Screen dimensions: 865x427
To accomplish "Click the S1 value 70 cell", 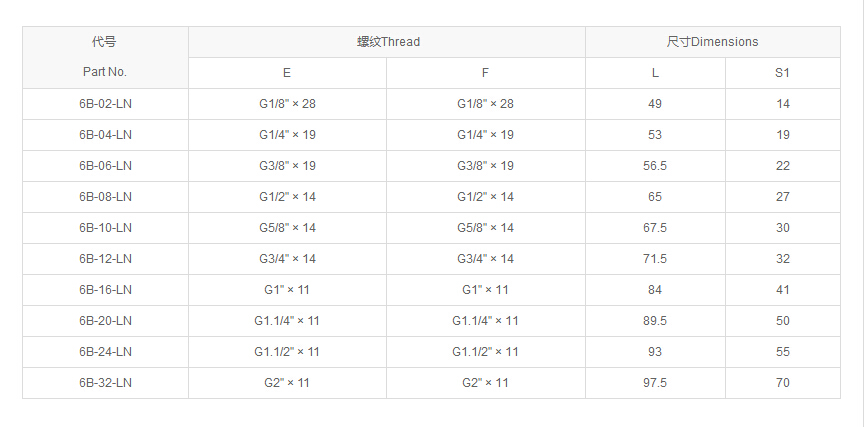I will (x=782, y=383).
